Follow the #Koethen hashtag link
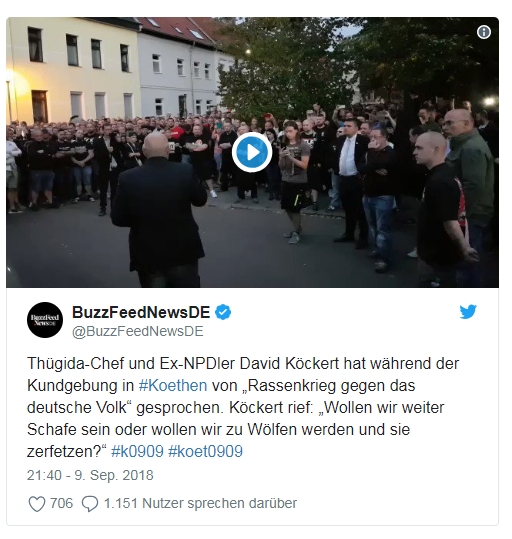Viewport: 512px width, 539px height. [173, 385]
